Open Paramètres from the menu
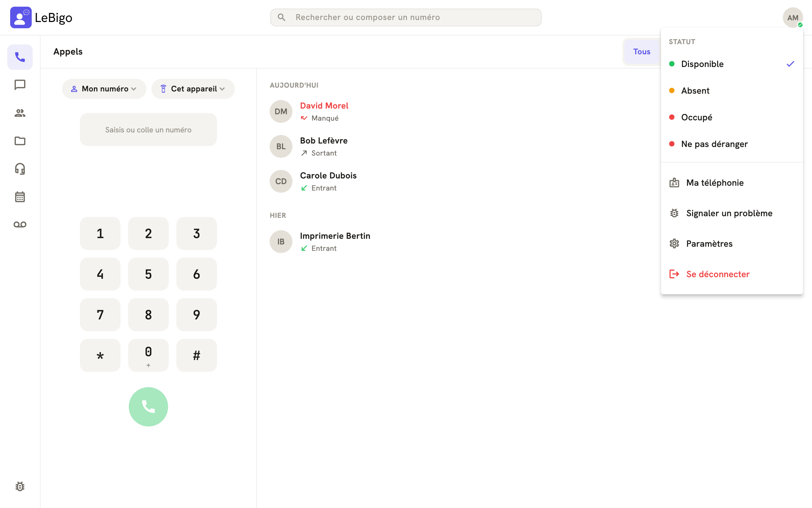Viewport: 812px width, 508px height. (x=732, y=244)
